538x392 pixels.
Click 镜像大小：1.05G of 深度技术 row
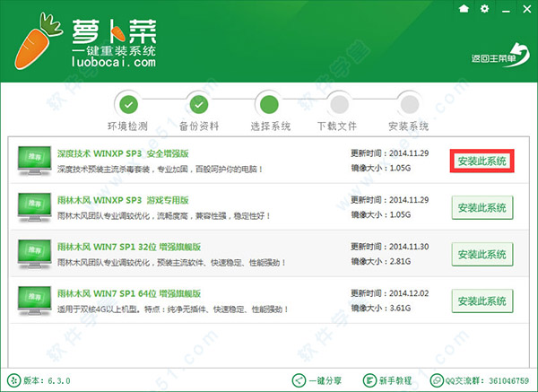pos(380,168)
